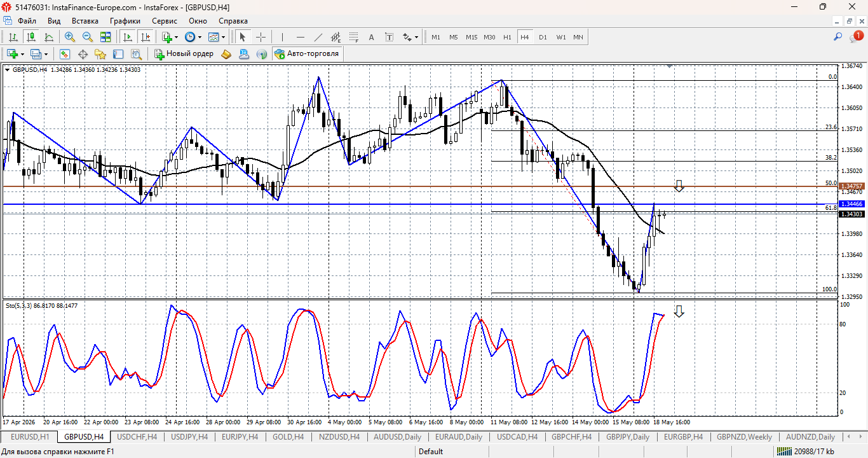Tile chart windows with toolbar icon
The height and width of the screenshot is (458, 868).
coord(105,37)
